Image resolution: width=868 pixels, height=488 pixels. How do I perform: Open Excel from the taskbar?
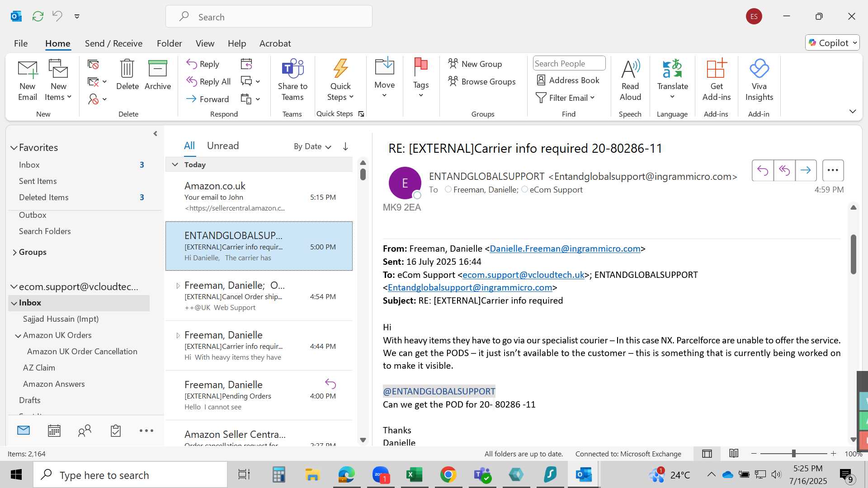pyautogui.click(x=414, y=474)
